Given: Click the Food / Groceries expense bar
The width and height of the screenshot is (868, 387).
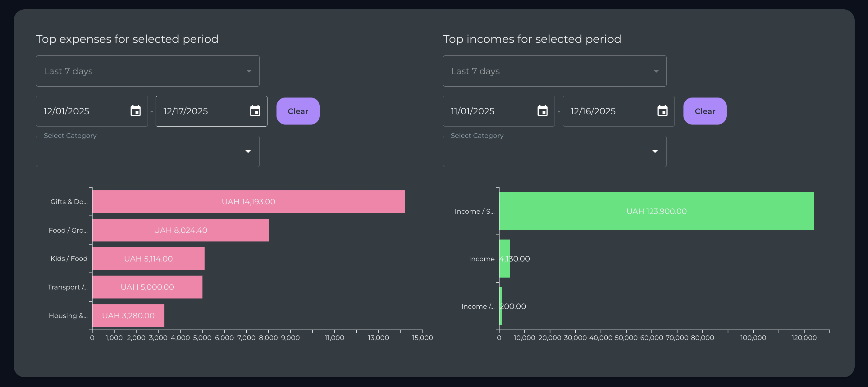Looking at the screenshot, I should coord(180,230).
